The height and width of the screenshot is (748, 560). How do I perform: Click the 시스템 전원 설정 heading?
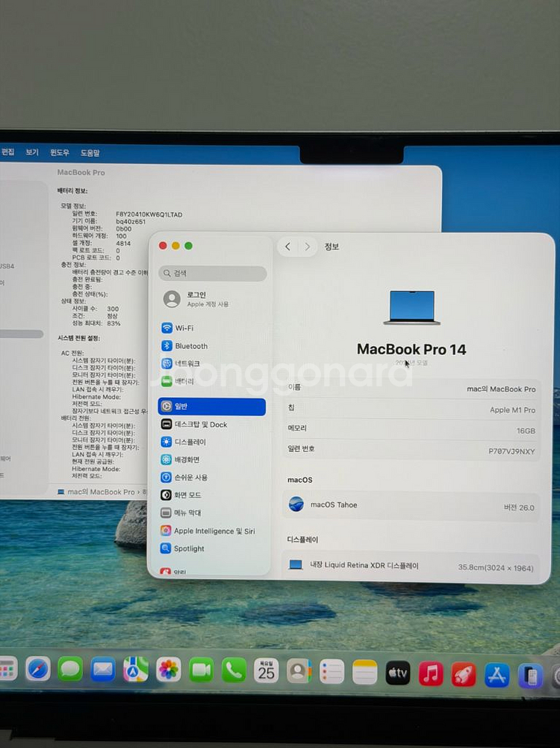pos(78,339)
